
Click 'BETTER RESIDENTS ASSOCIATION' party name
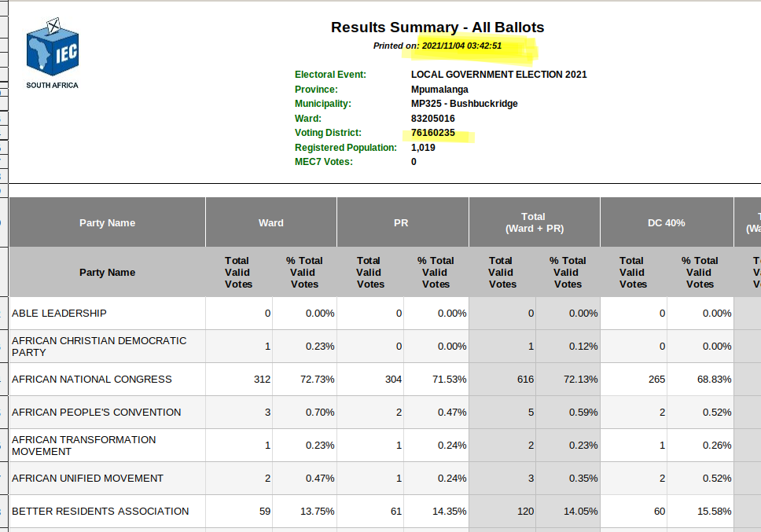click(101, 511)
